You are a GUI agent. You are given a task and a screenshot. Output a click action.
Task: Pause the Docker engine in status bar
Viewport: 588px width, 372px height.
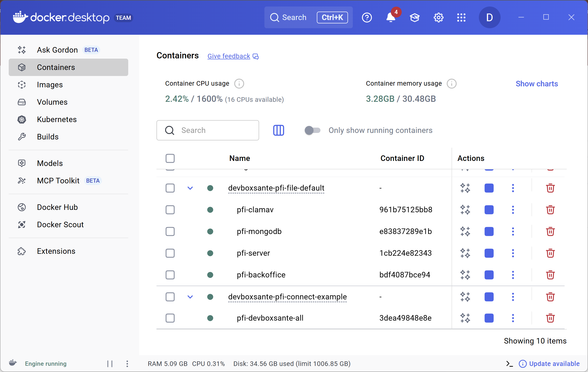tap(110, 364)
